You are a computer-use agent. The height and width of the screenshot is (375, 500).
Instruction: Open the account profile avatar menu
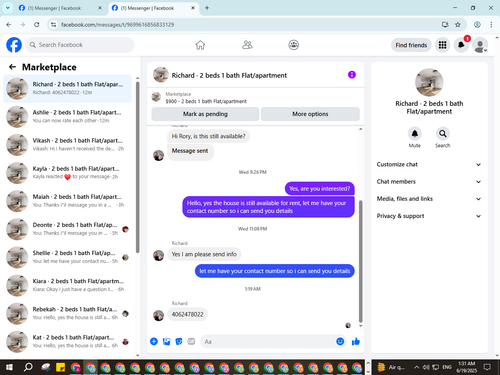[x=480, y=45]
